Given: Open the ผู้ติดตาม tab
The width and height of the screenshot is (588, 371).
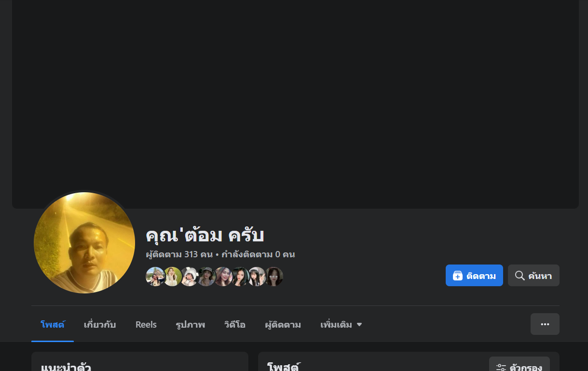Looking at the screenshot, I should coord(283,325).
